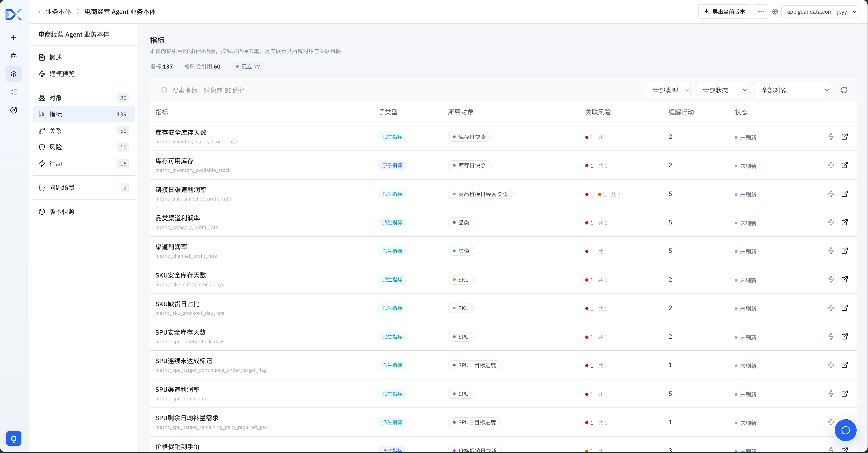Select metric name SPU剩余日均补量需求
The image size is (868, 453).
(x=187, y=418)
